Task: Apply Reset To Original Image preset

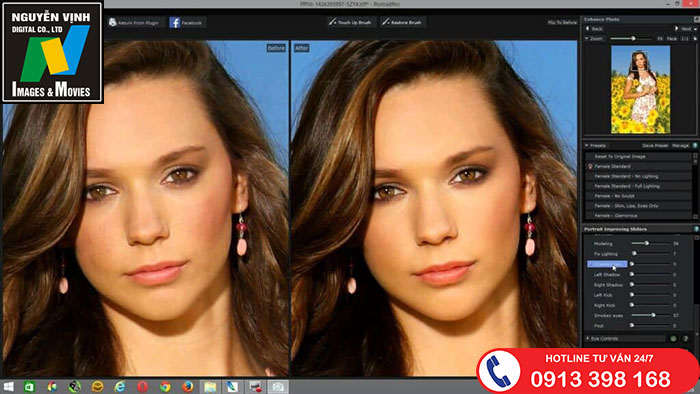Action: [x=638, y=157]
